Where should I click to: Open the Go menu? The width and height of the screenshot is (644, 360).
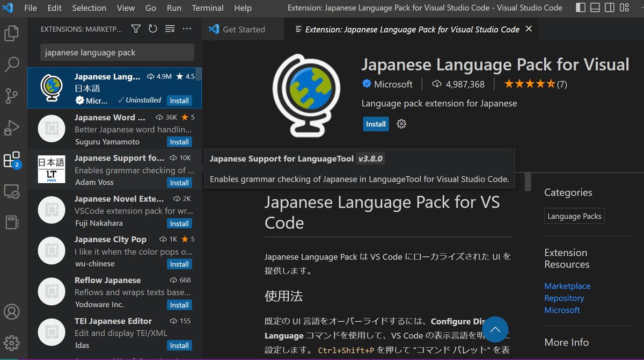pos(151,8)
